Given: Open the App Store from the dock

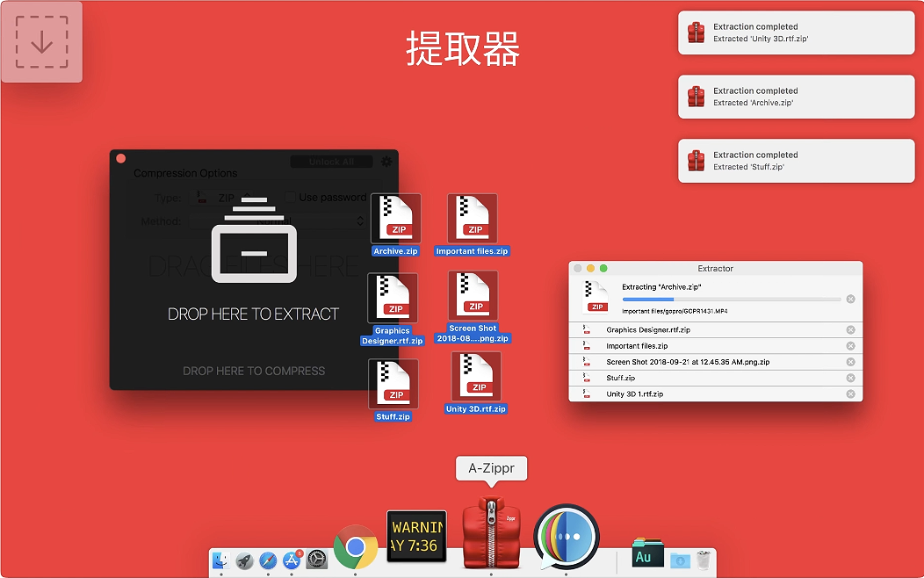Looking at the screenshot, I should coord(292,560).
